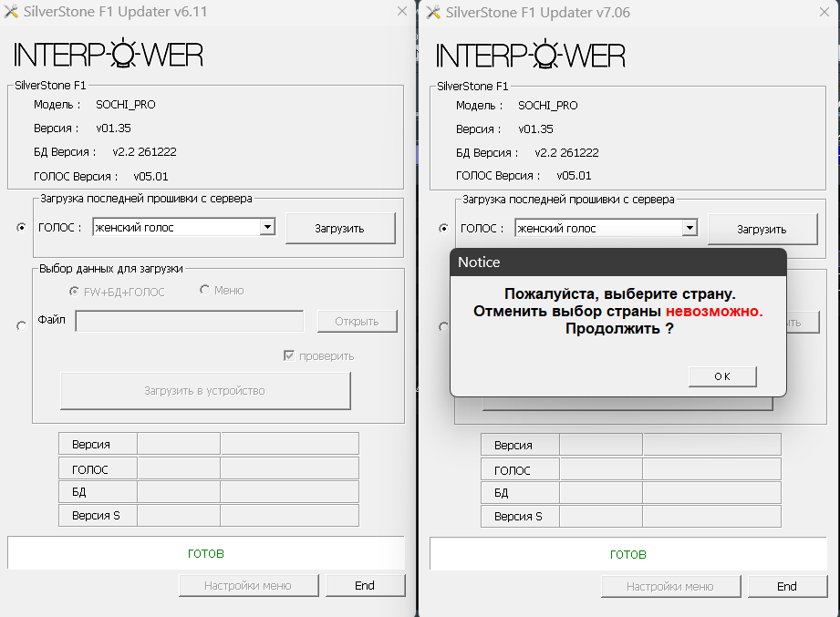This screenshot has width=840, height=617.
Task: Close the SilverStone F1 Updater v6.11 window
Action: (x=402, y=12)
